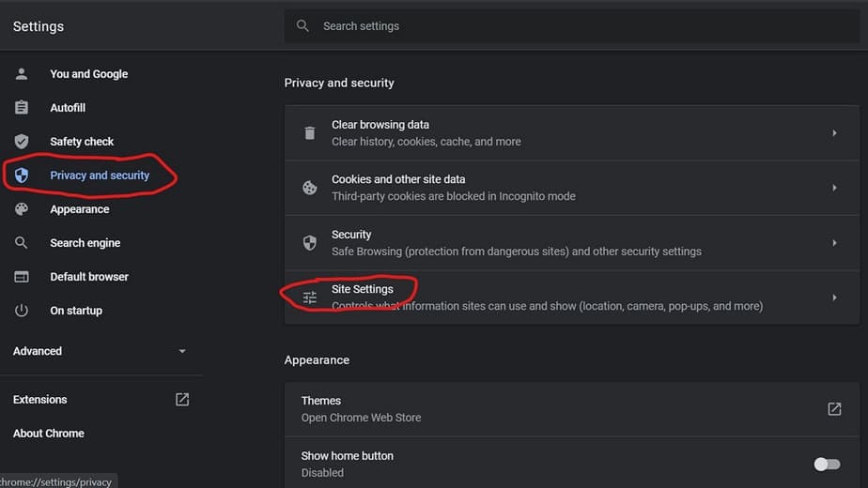
Task: Click the Search settings input field
Action: (564, 26)
